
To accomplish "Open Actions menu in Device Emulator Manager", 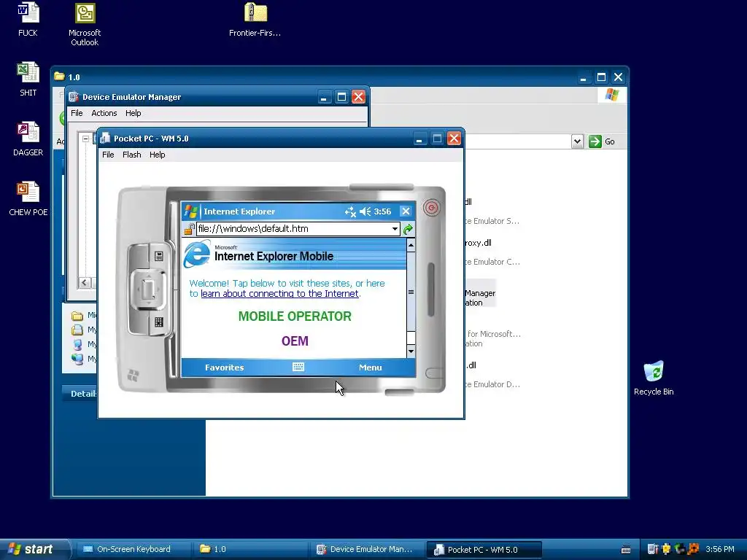I will 104,113.
